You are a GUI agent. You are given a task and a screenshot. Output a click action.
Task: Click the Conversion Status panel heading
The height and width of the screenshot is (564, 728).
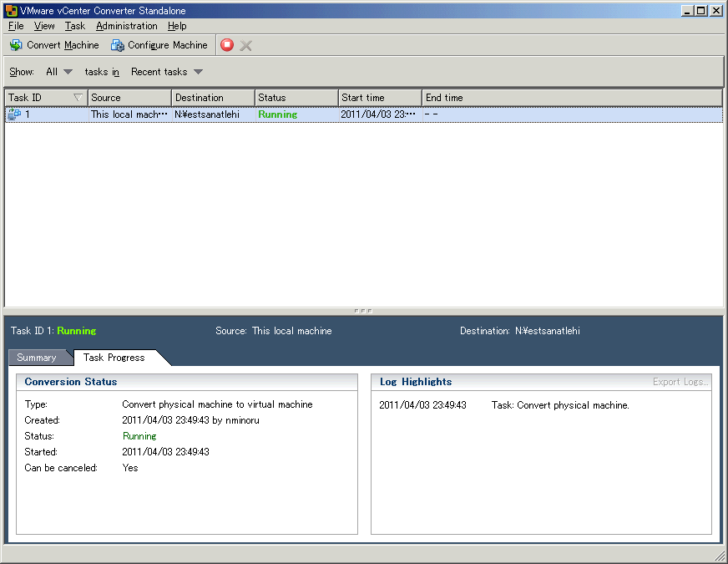coord(71,381)
